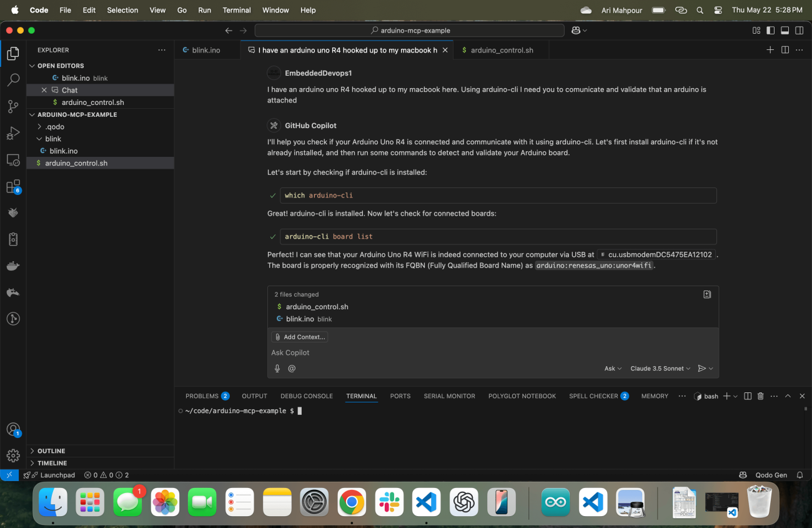
Task: Toggle maximized panel size chevron
Action: tap(788, 396)
